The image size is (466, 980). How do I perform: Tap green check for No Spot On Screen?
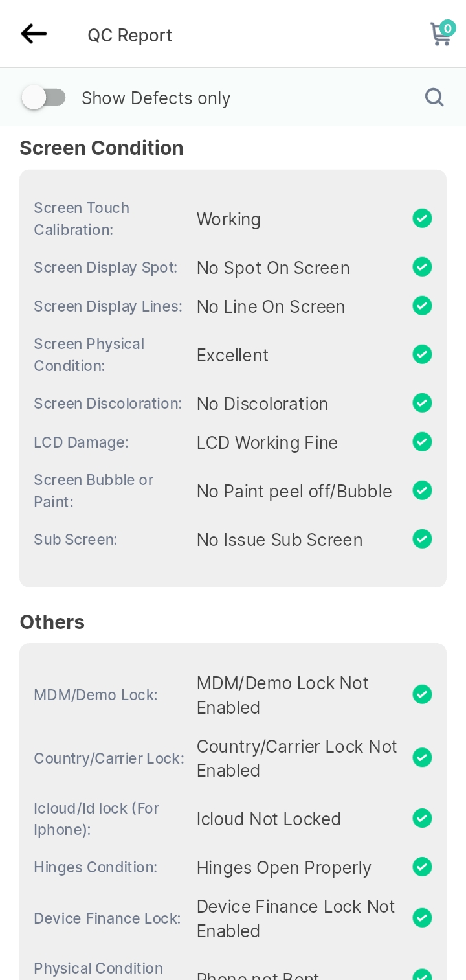(422, 267)
